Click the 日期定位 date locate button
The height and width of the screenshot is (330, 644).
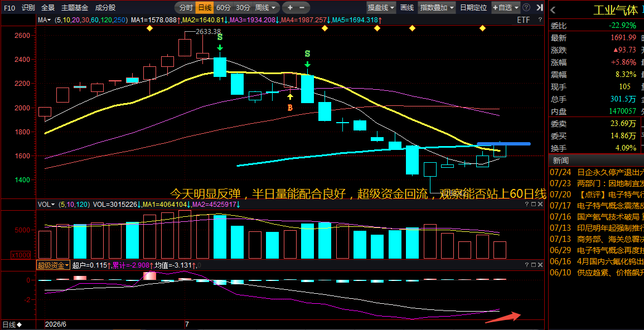pyautogui.click(x=473, y=7)
